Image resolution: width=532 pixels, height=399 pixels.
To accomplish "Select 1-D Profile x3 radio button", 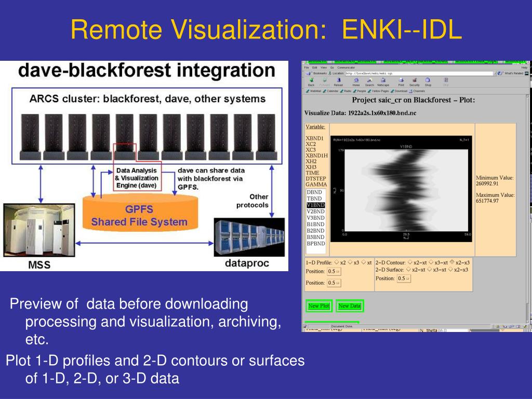I will 350,262.
